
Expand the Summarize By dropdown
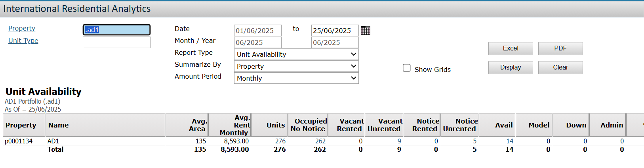296,66
